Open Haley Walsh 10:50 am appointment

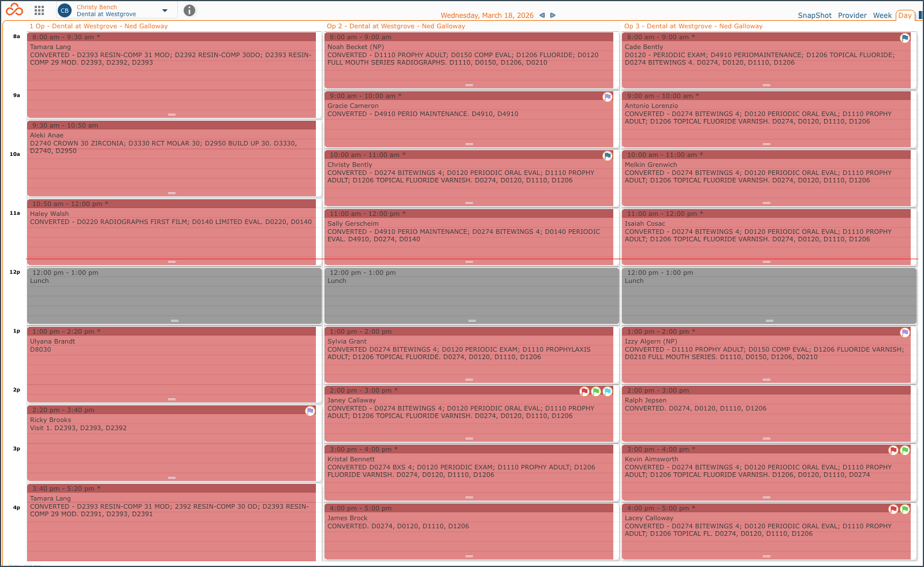point(172,232)
